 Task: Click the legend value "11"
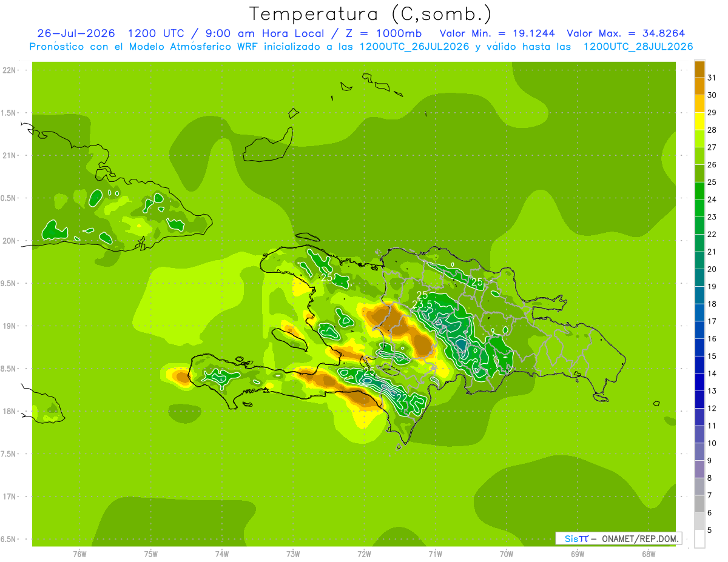pos(712,426)
